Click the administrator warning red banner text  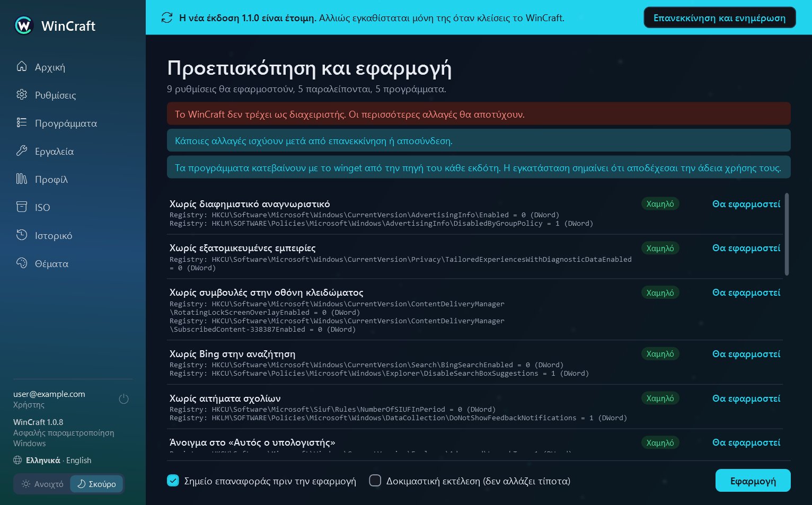pyautogui.click(x=350, y=114)
